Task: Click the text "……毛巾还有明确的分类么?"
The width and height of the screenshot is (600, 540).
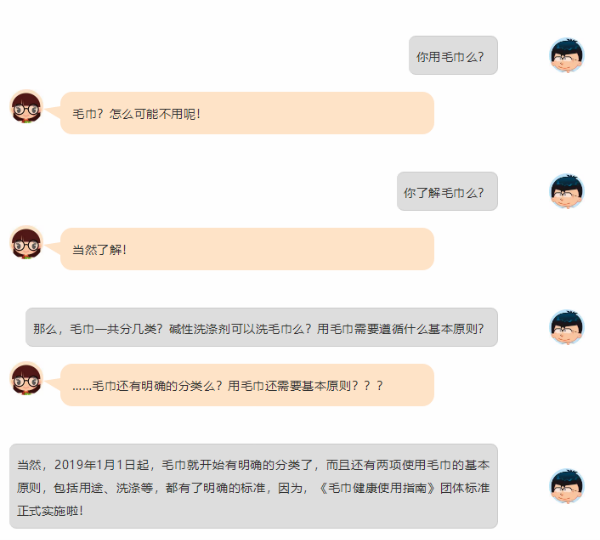Action: coord(148,385)
